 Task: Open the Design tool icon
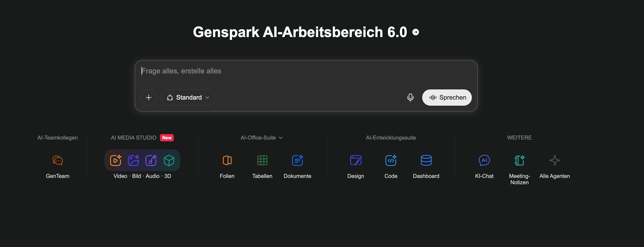[x=355, y=160]
